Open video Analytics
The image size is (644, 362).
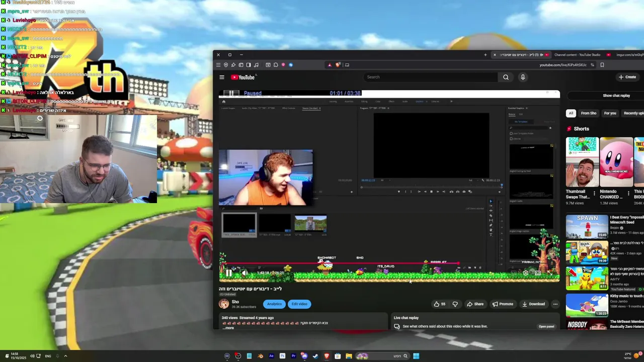pyautogui.click(x=274, y=304)
